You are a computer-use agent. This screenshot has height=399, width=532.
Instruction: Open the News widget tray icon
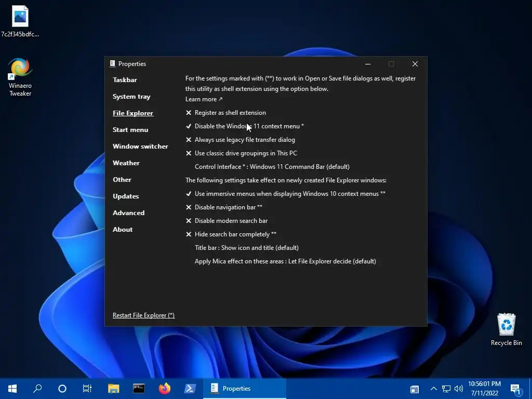click(x=414, y=389)
